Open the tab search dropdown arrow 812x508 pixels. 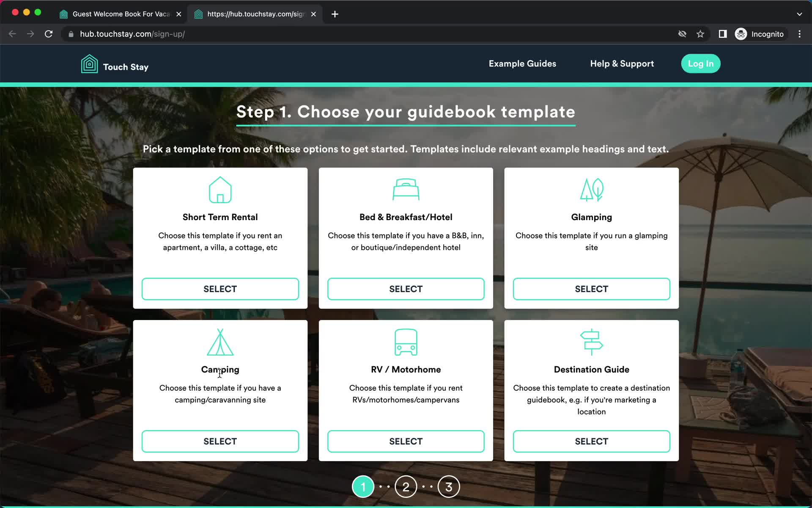coord(799,14)
